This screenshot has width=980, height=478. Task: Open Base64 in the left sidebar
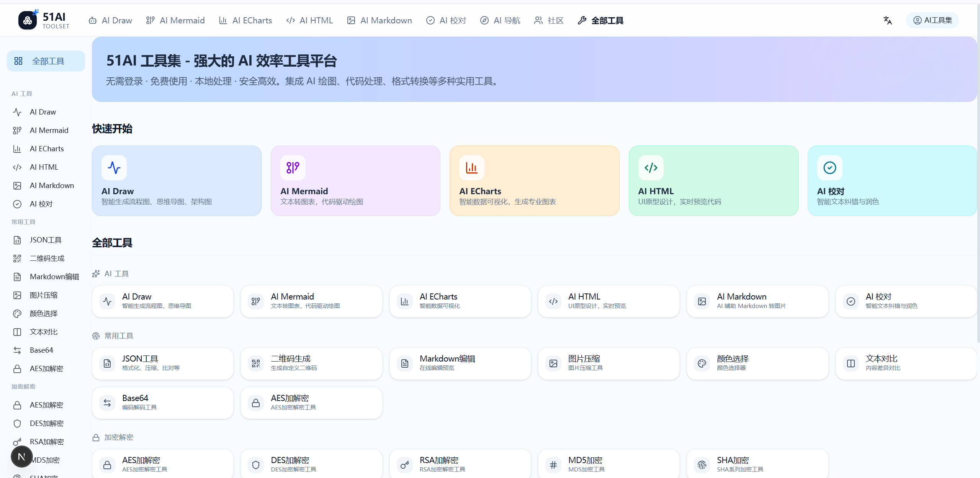click(x=41, y=350)
